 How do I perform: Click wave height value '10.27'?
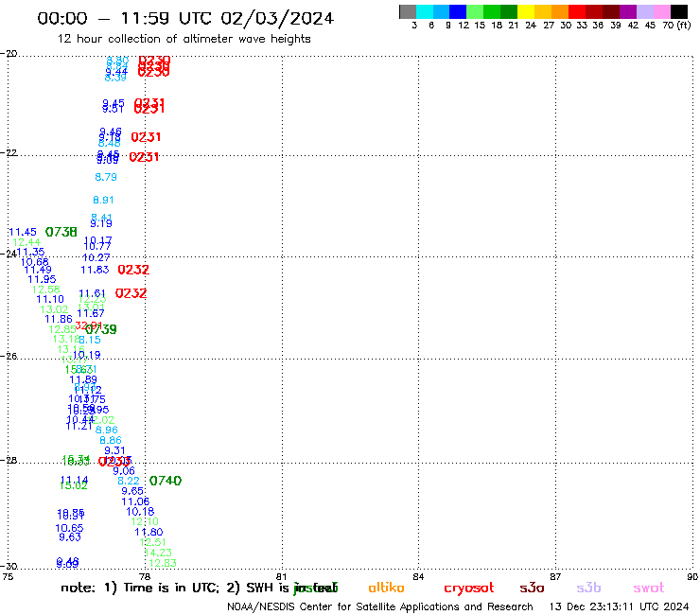click(x=96, y=258)
